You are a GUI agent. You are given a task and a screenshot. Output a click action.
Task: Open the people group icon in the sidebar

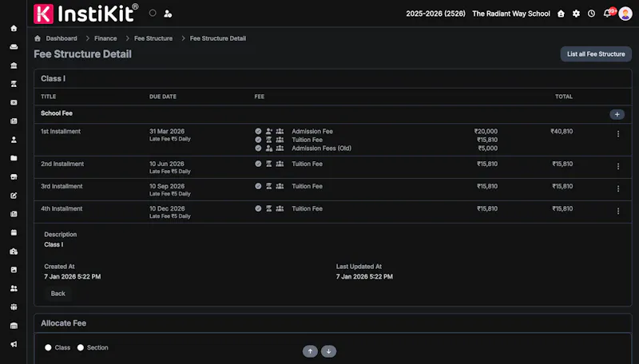14,307
